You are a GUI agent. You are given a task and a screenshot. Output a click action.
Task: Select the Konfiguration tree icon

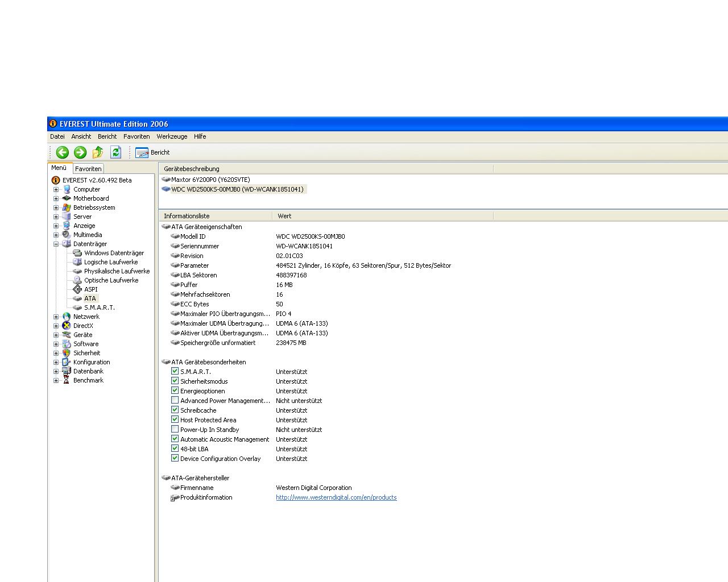click(x=67, y=362)
